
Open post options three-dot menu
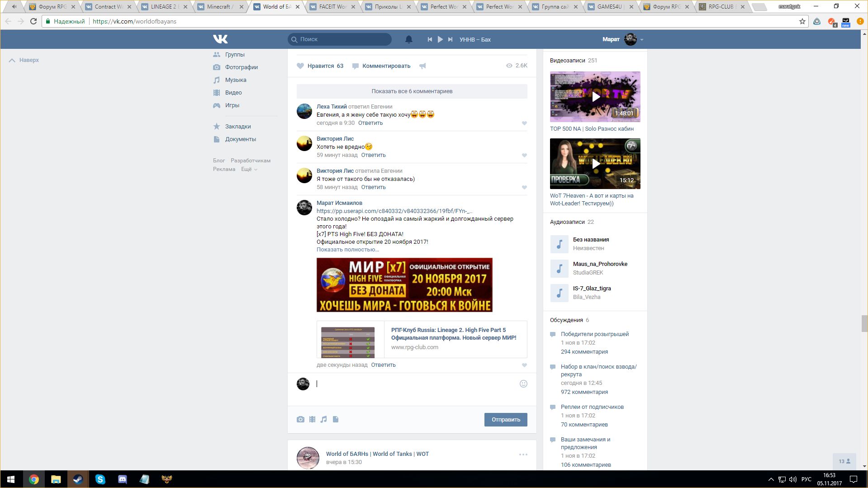[523, 455]
